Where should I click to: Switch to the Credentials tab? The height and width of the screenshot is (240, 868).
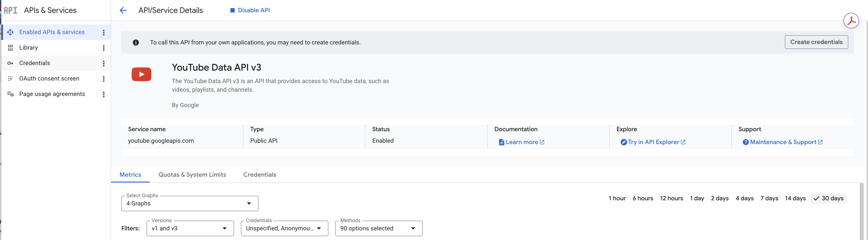(x=260, y=175)
